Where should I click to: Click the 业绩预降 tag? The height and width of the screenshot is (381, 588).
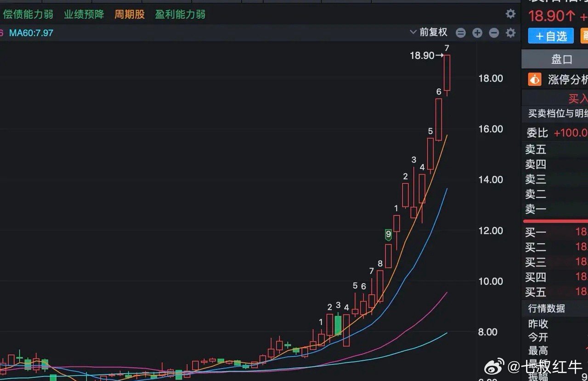coord(84,14)
